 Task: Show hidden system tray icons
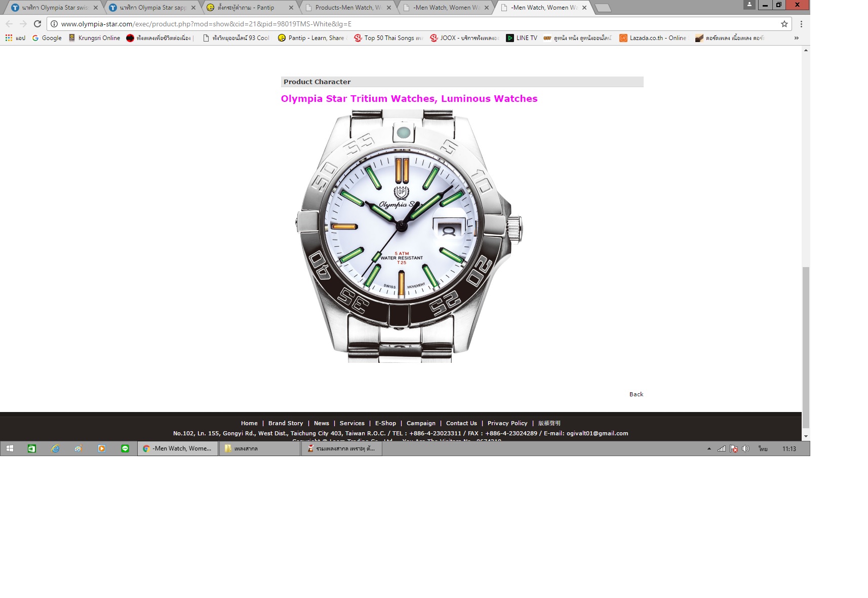(x=709, y=448)
